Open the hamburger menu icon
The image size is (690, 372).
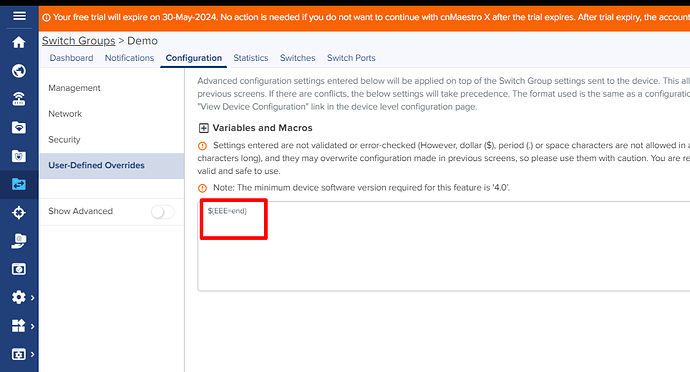coord(19,16)
